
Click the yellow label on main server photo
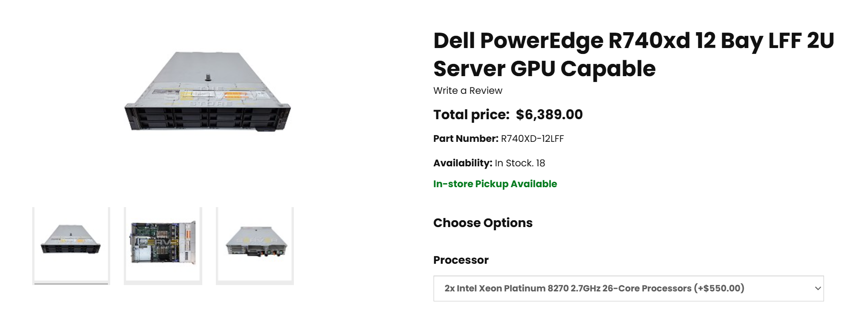pos(235,95)
